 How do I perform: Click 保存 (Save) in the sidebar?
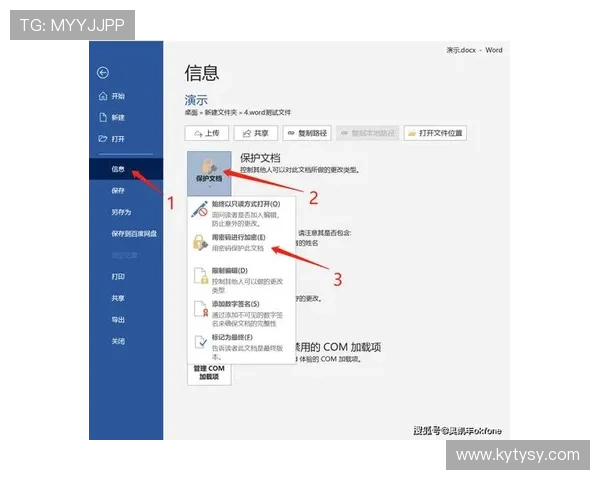coord(126,191)
